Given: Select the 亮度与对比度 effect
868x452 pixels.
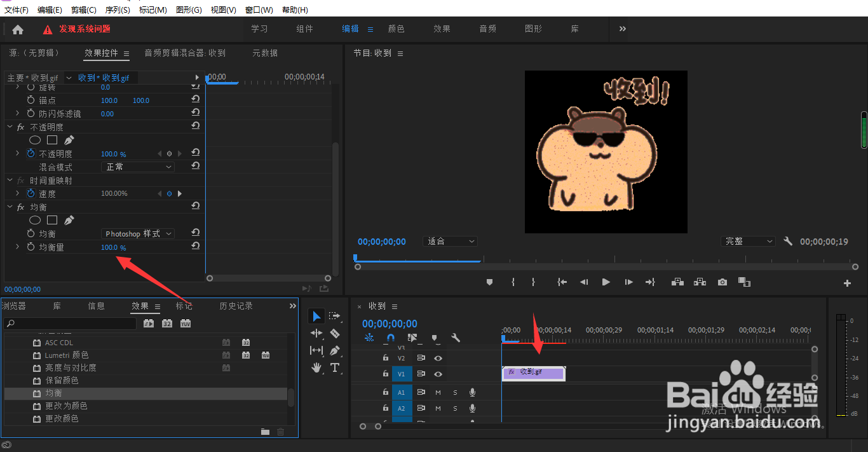Looking at the screenshot, I should coord(71,367).
